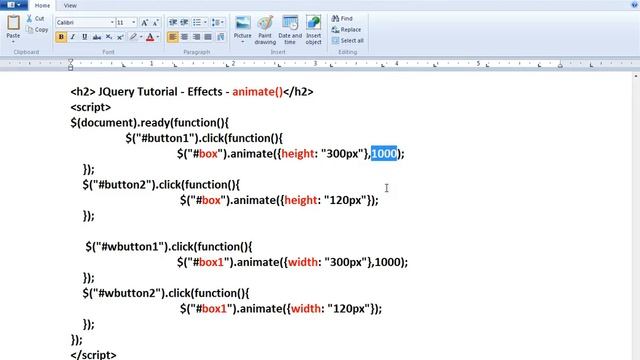Open the list style dropdown arrow

click(x=205, y=22)
